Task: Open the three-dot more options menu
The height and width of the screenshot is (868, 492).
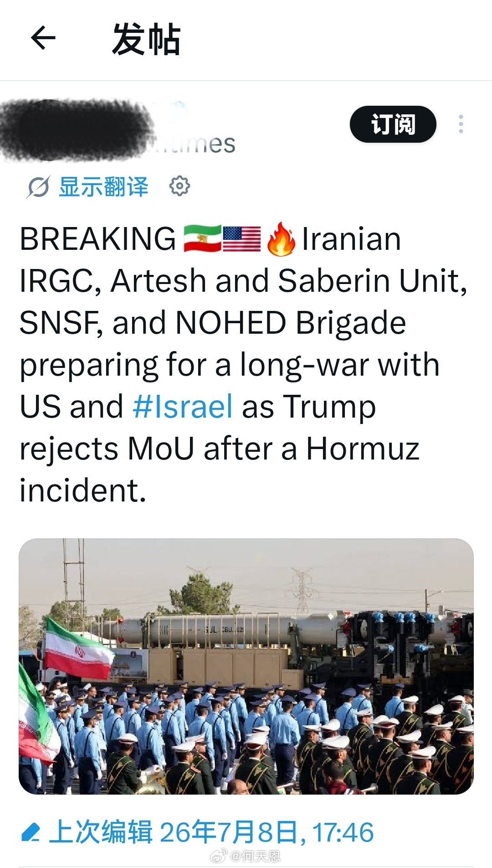Action: coord(461,124)
